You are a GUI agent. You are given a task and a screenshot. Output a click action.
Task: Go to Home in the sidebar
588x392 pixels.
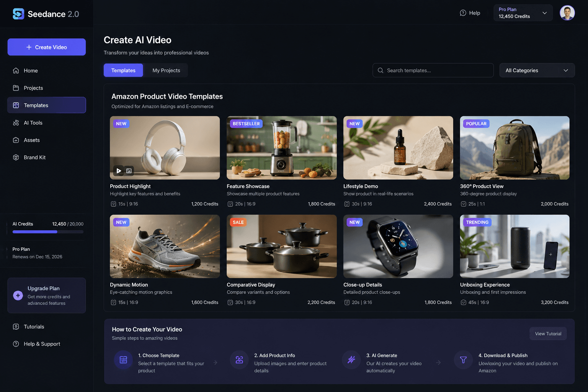pos(47,70)
